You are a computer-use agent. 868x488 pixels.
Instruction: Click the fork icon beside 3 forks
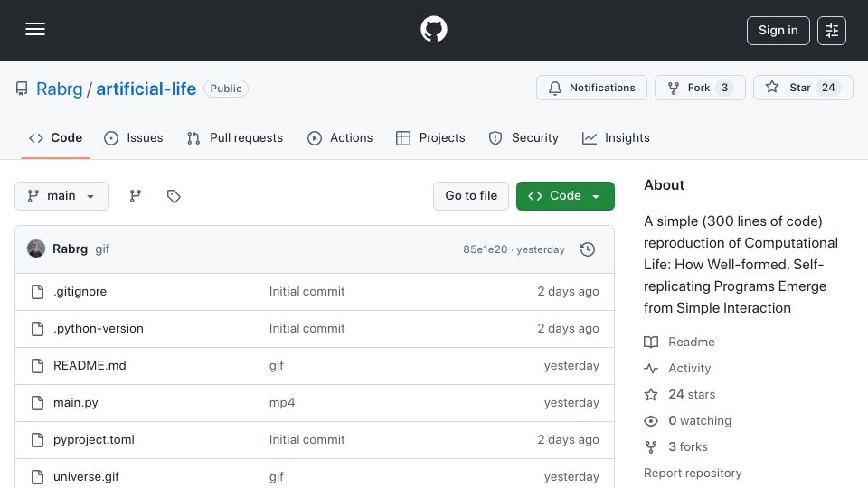pyautogui.click(x=651, y=447)
